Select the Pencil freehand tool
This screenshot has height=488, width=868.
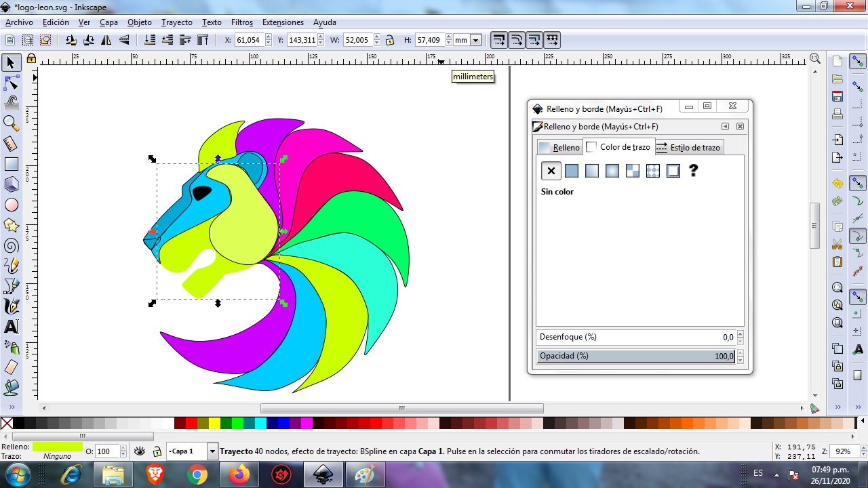pyautogui.click(x=11, y=266)
